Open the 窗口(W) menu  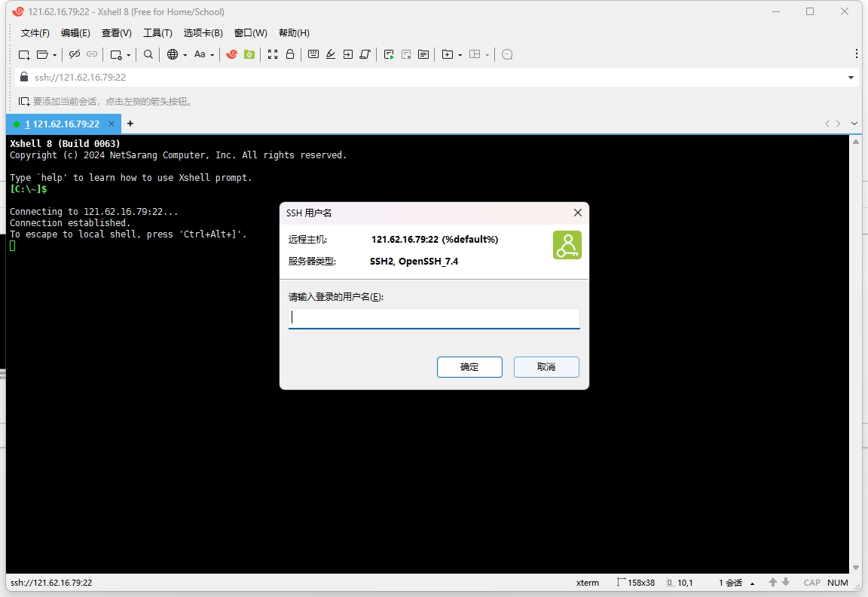(x=251, y=32)
